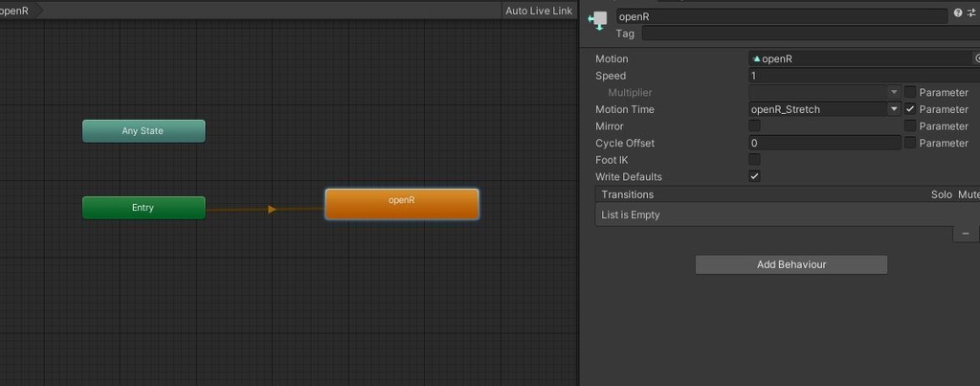Click the animator state icon in Inspector header
This screenshot has height=386, width=980.
point(597,20)
